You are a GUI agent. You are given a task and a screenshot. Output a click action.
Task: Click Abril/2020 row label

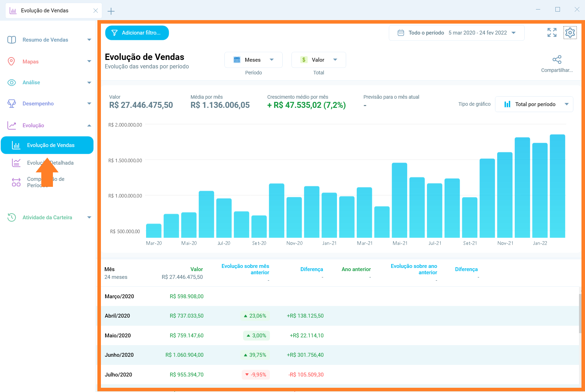click(117, 316)
